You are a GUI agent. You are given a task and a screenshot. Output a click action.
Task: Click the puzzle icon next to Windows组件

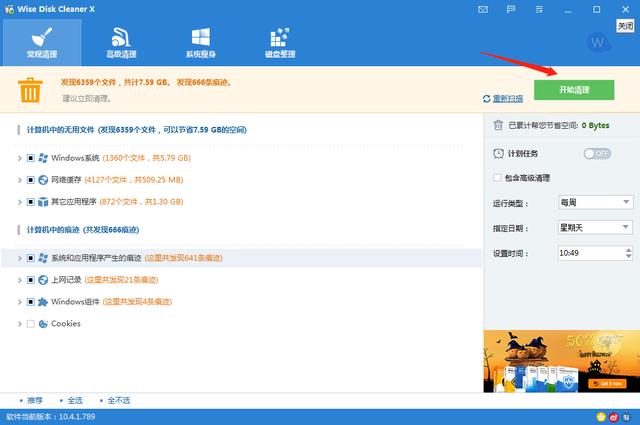coord(43,302)
